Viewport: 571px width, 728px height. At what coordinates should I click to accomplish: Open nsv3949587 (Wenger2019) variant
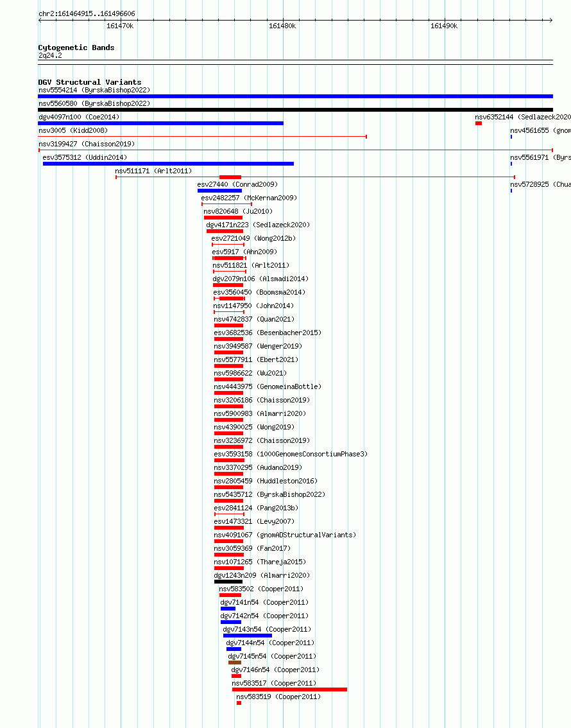[258, 346]
